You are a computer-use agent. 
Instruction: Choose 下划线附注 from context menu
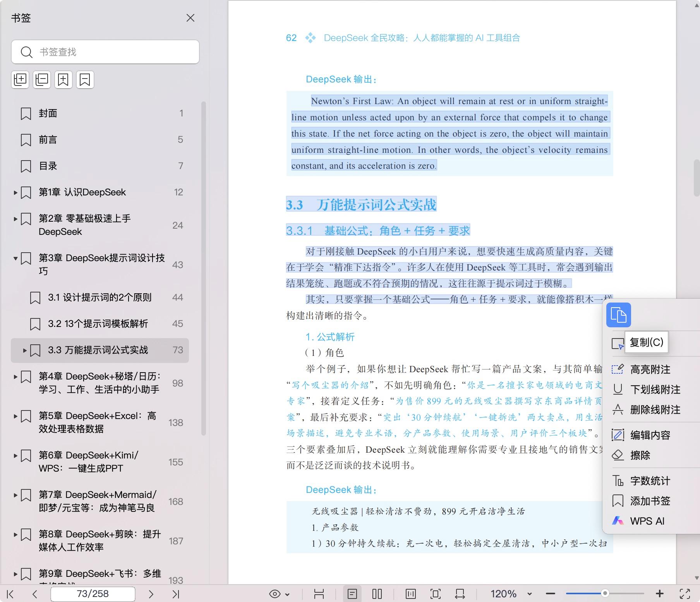click(650, 390)
